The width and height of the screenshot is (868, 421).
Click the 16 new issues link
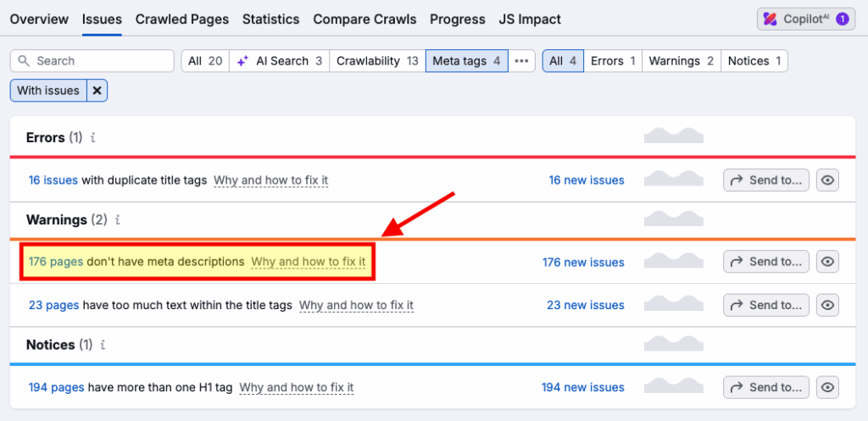587,180
